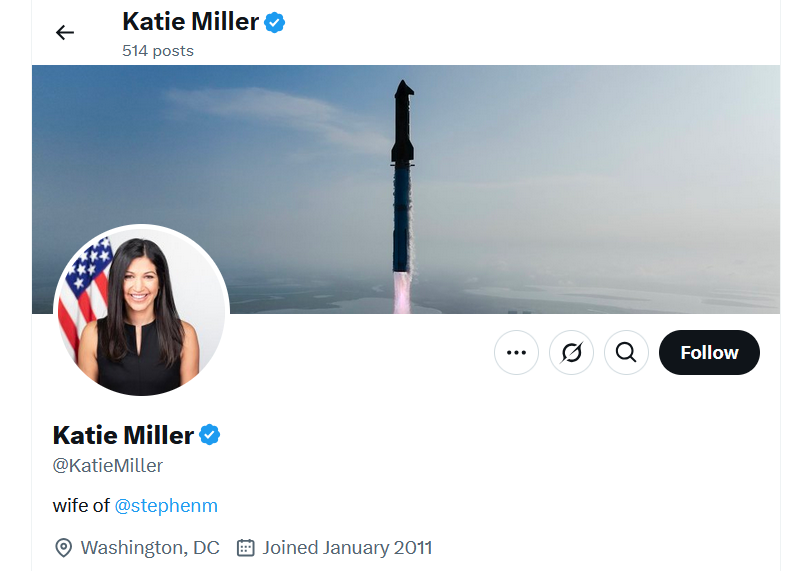Click verified badge beside profile name

pos(210,435)
